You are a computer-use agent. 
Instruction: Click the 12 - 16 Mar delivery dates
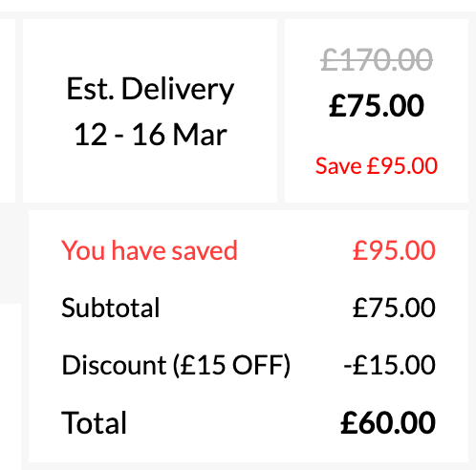(150, 135)
